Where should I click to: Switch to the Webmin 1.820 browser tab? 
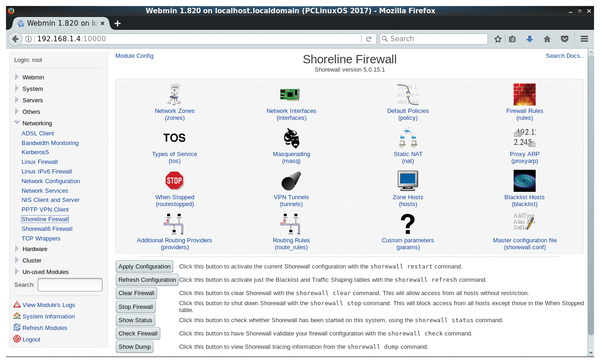[61, 23]
